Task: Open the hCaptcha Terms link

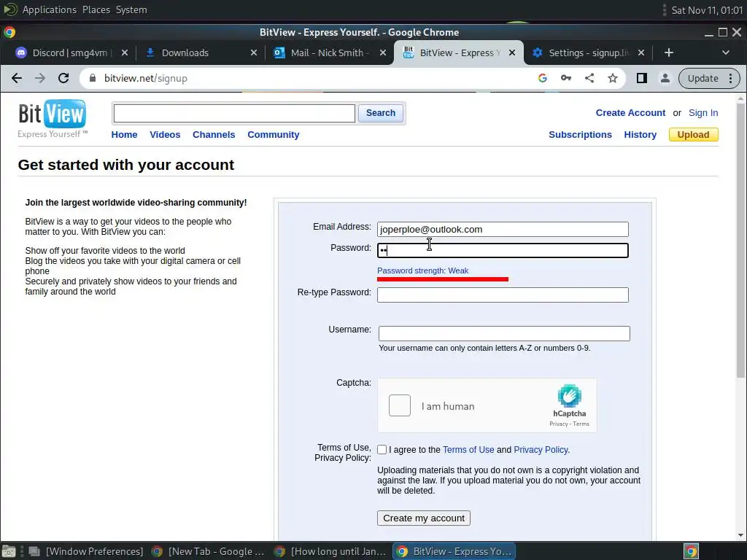Action: 581,424
